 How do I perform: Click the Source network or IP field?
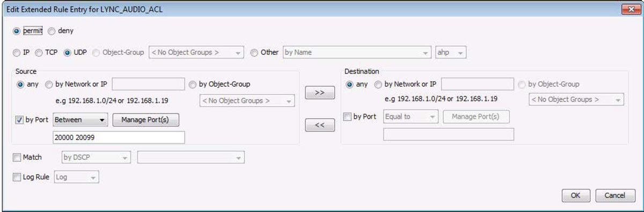pyautogui.click(x=148, y=84)
